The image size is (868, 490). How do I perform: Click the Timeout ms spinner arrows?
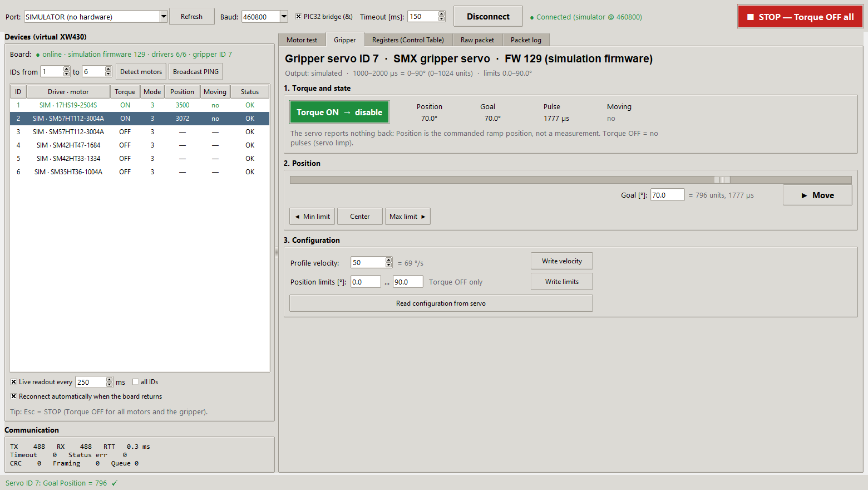coord(442,17)
